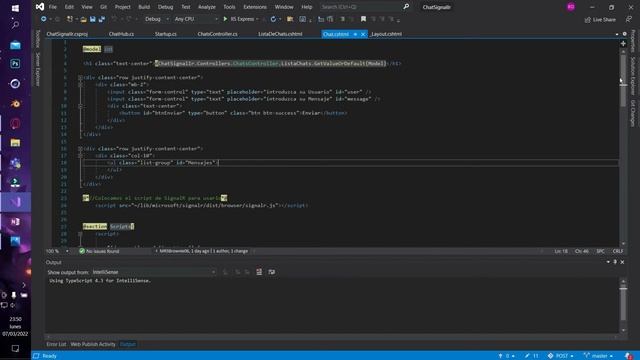Open the Error List tab

[x=56, y=344]
